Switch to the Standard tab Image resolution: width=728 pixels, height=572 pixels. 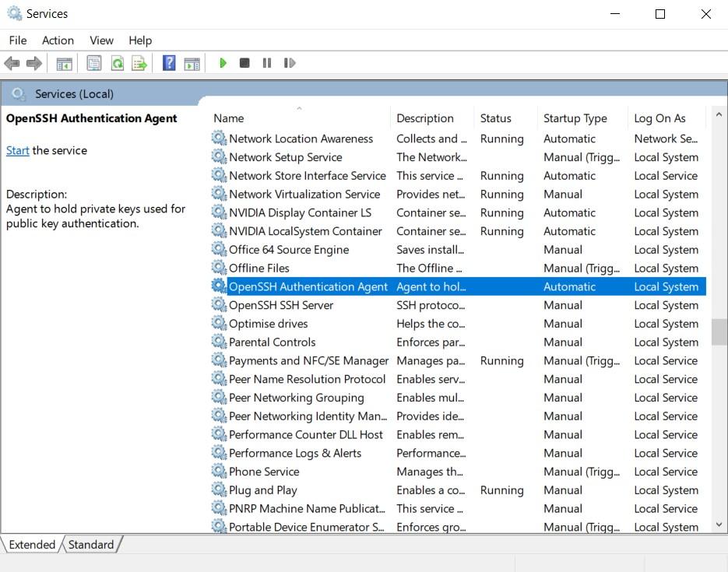[x=91, y=545]
